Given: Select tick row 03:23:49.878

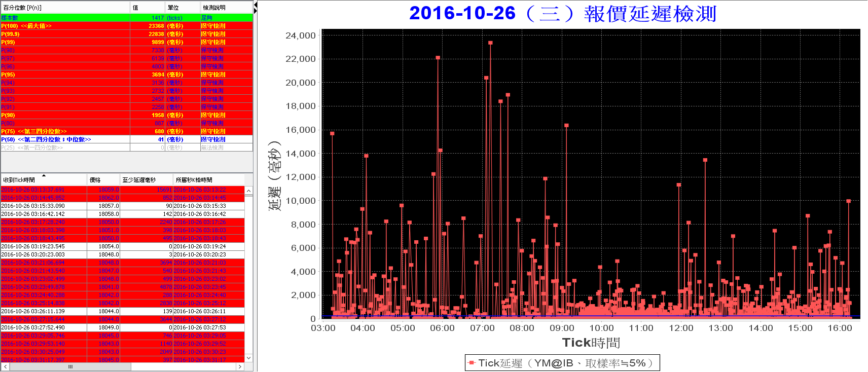Looking at the screenshot, I should click(123, 287).
